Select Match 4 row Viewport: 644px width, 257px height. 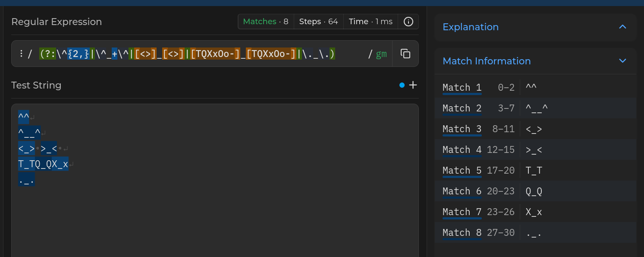pyautogui.click(x=535, y=149)
